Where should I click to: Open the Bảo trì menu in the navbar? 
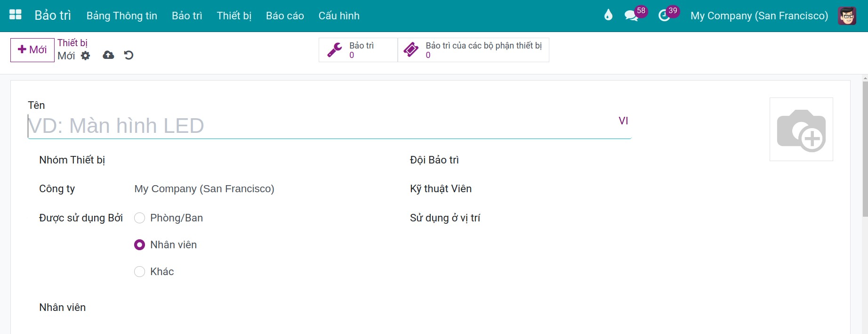pyautogui.click(x=187, y=16)
